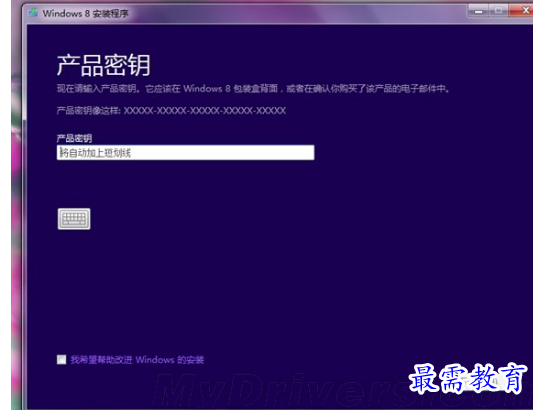Click the Windows 8 安装程序 title text
Screen dimensions: 533x410
click(86, 13)
